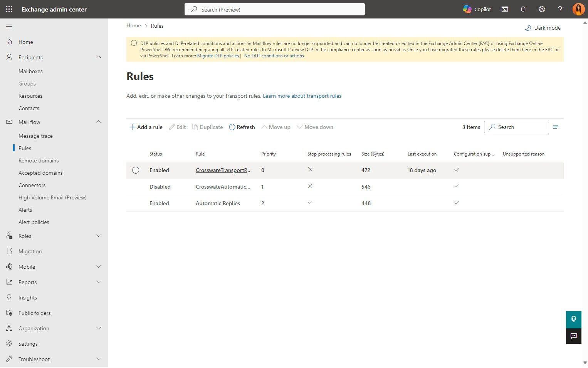Click Duplicate in the toolbar
The image size is (588, 368).
tap(208, 127)
